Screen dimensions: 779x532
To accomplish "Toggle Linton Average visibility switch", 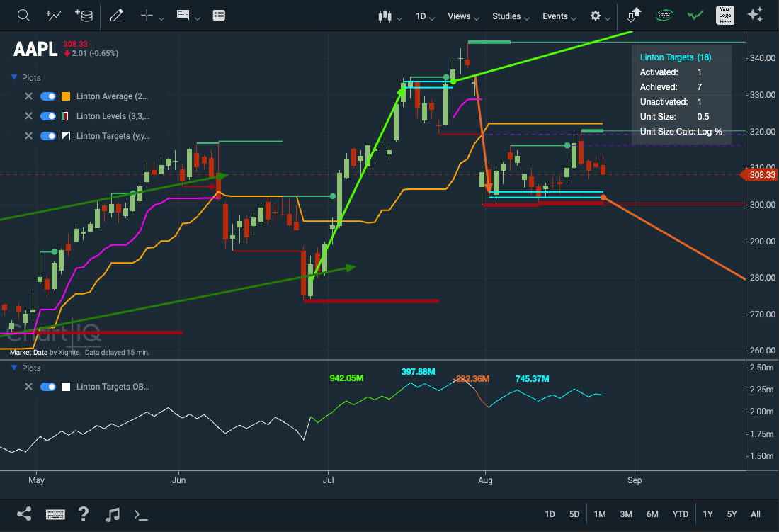I will 48,96.
